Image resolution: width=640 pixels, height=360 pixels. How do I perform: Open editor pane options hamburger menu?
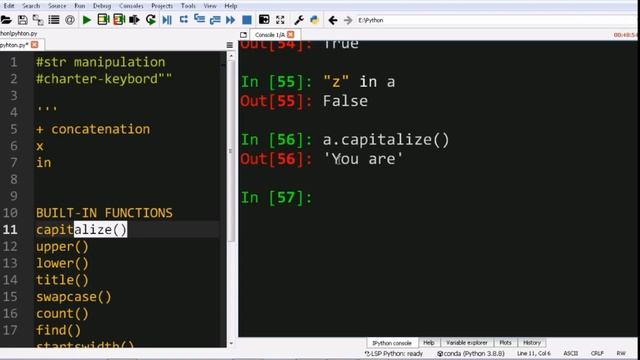[x=229, y=45]
